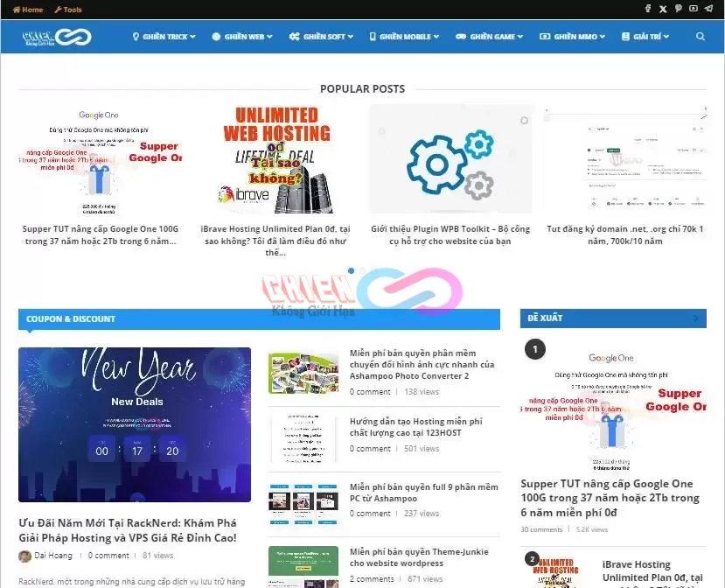Click the POPULAR POSTS heading text
This screenshot has width=725, height=588.
click(362, 89)
